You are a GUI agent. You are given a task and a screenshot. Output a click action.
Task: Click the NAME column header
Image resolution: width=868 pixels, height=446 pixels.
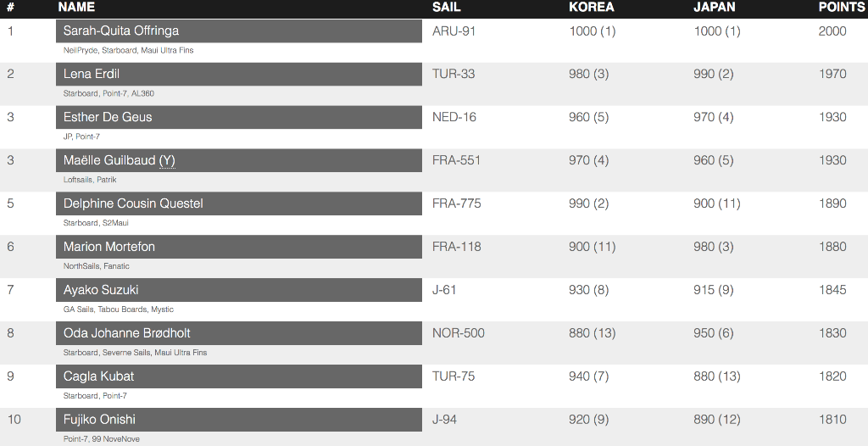pyautogui.click(x=76, y=7)
